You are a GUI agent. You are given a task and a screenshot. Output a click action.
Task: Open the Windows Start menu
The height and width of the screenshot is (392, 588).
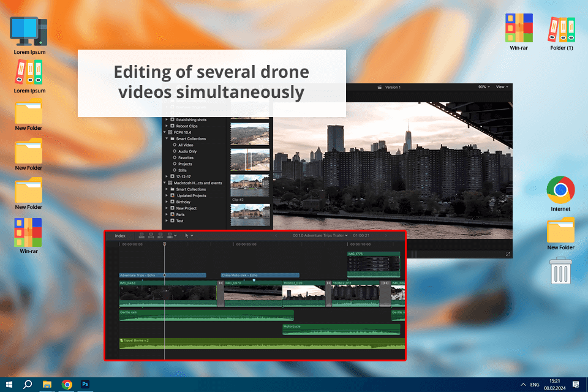click(x=9, y=385)
